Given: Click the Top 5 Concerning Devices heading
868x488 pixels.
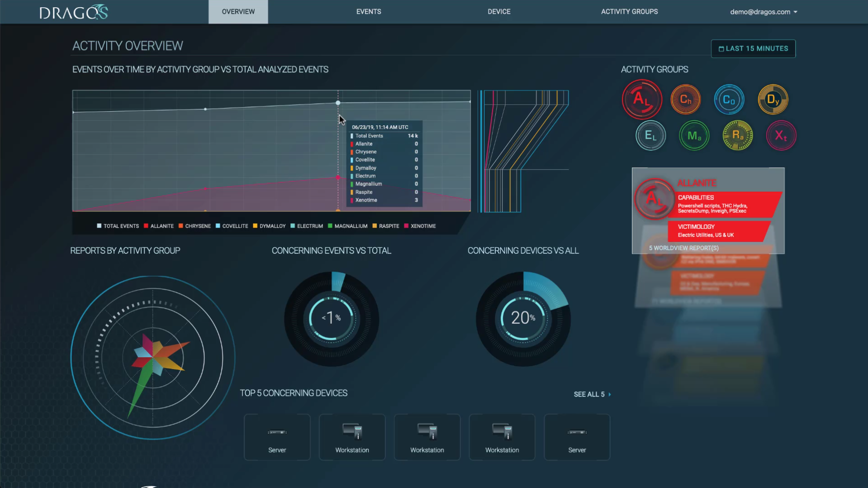Looking at the screenshot, I should pyautogui.click(x=294, y=393).
